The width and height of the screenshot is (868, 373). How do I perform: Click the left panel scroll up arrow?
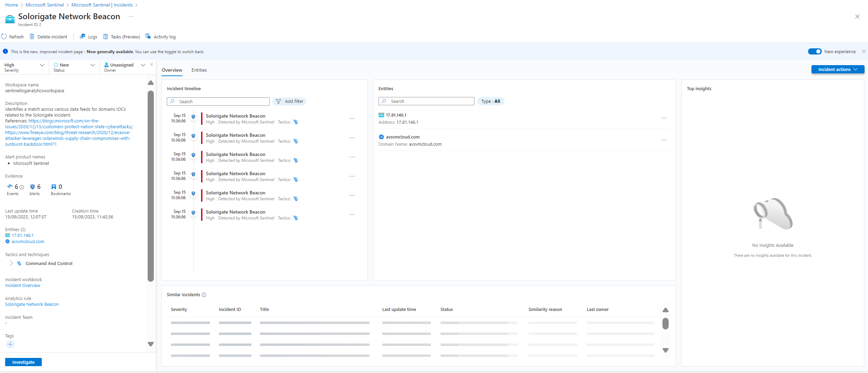coord(150,83)
